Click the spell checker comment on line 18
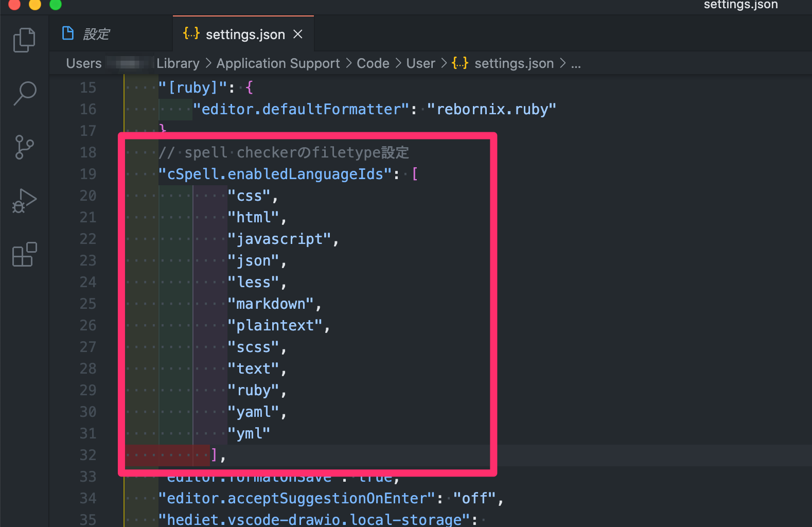The width and height of the screenshot is (812, 527). coord(284,152)
